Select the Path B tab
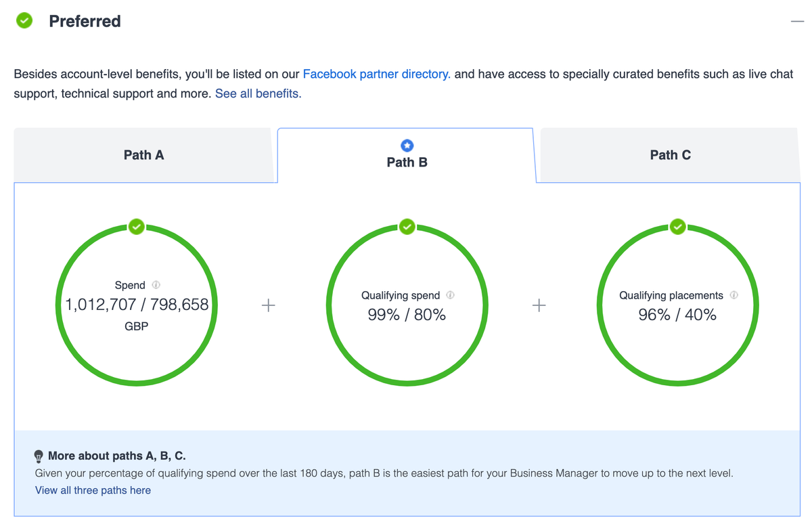This screenshot has height=528, width=812. pyautogui.click(x=407, y=155)
